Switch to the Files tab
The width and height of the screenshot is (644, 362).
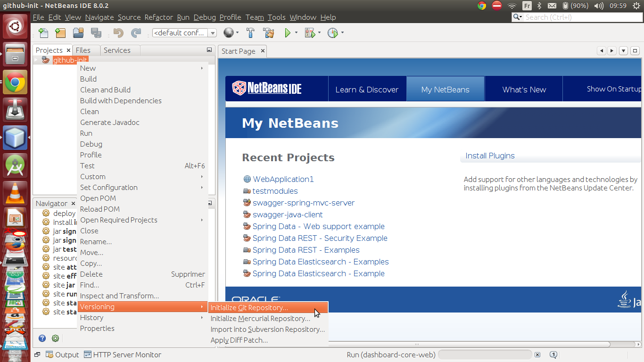(x=83, y=50)
